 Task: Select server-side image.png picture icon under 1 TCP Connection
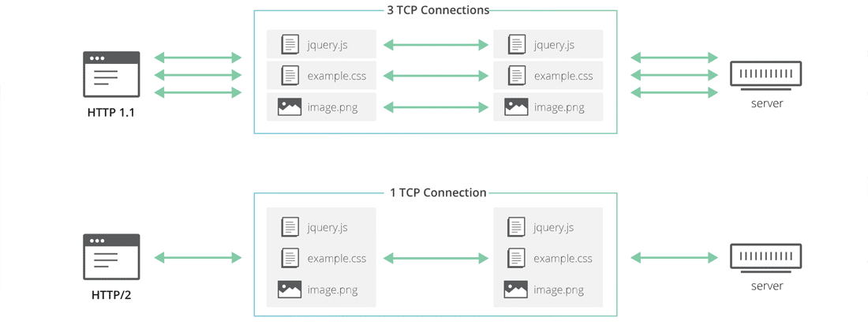[516, 290]
